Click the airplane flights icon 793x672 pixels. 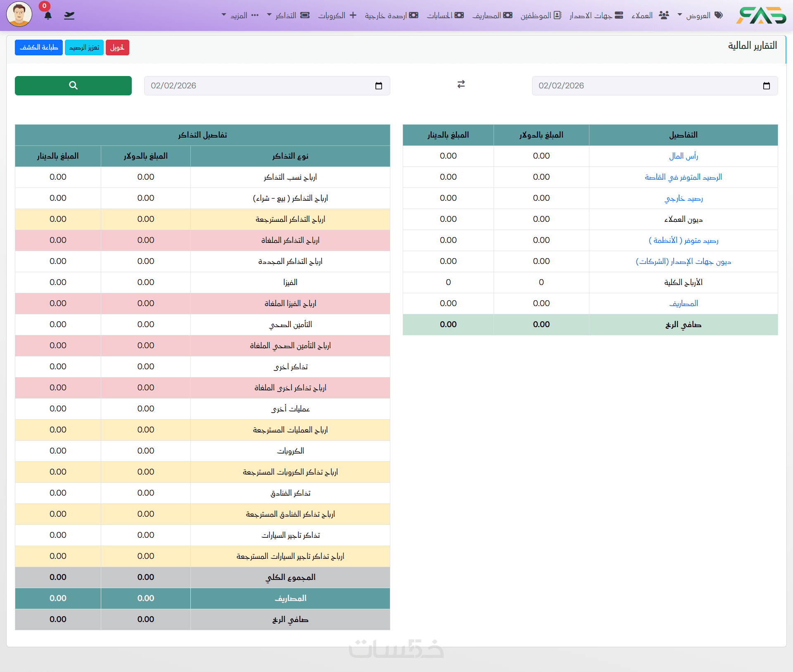click(69, 16)
